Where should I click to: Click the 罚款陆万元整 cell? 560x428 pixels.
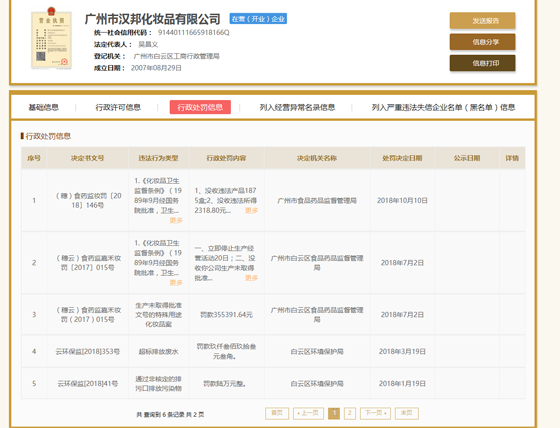(x=225, y=384)
